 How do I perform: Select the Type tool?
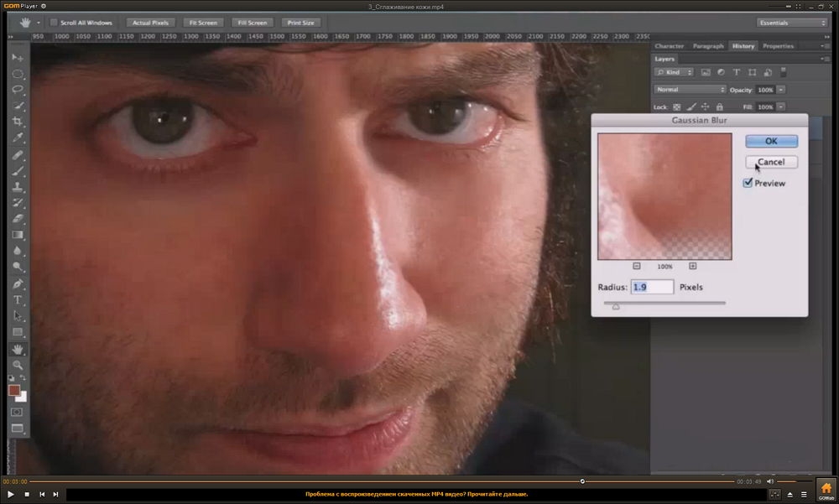click(x=18, y=299)
